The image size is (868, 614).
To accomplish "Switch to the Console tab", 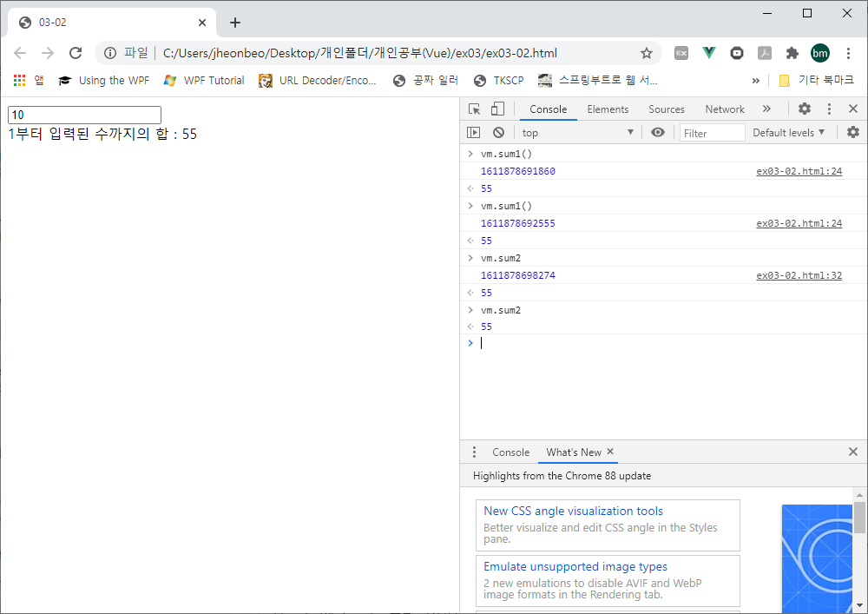I will 548,109.
